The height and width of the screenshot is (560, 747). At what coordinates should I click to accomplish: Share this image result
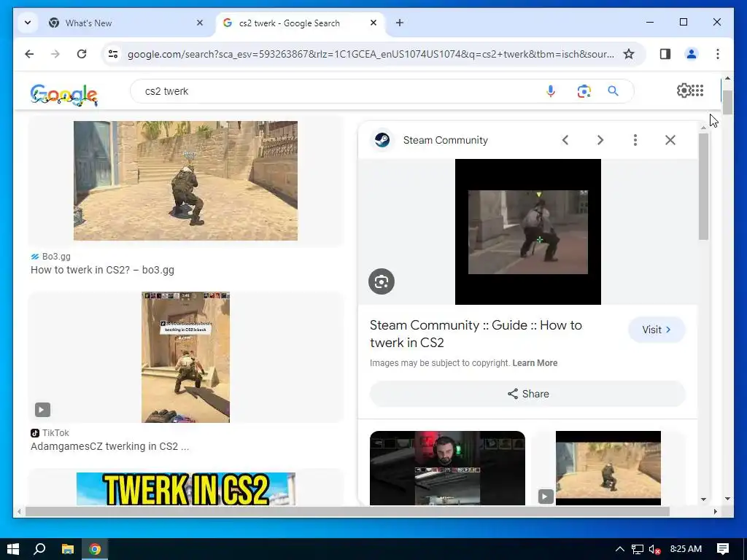click(x=528, y=394)
